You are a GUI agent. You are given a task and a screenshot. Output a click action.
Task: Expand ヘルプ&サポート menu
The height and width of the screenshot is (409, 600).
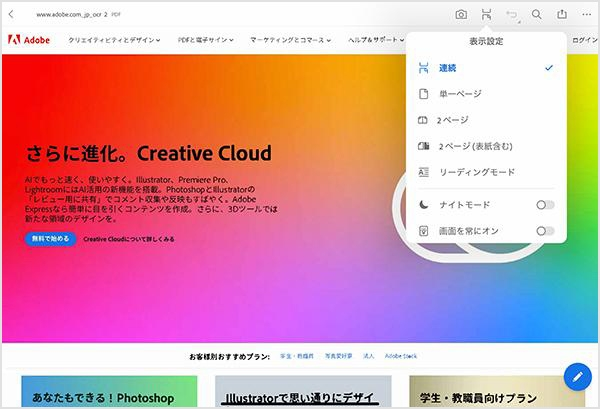tap(376, 39)
